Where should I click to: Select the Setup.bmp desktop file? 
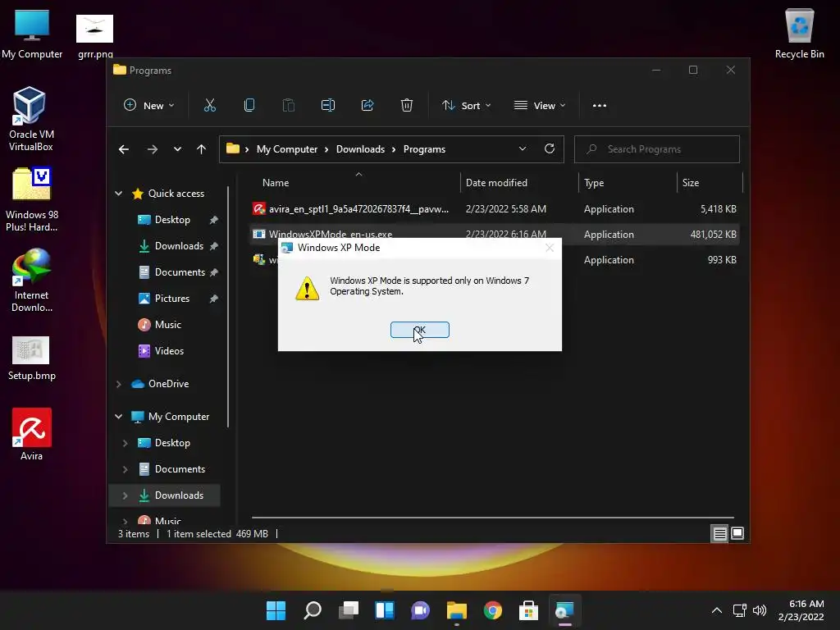(x=32, y=359)
